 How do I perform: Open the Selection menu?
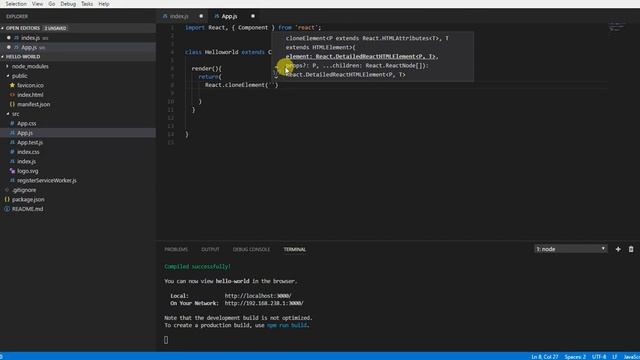(16, 4)
